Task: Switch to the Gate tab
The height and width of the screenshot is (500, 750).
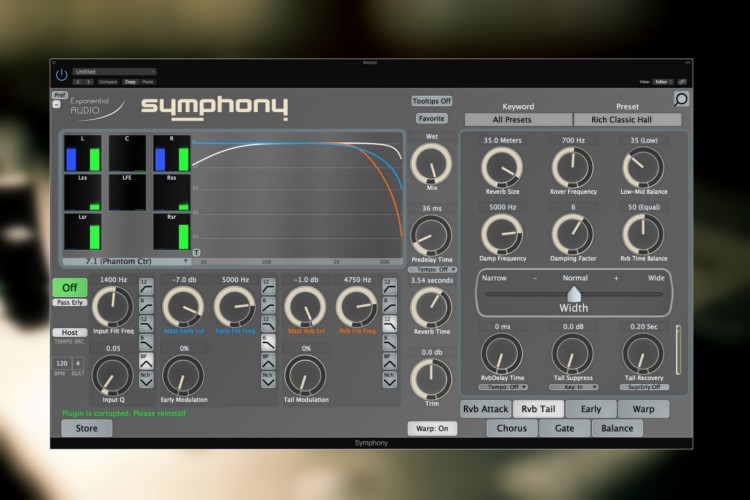Action: click(564, 428)
